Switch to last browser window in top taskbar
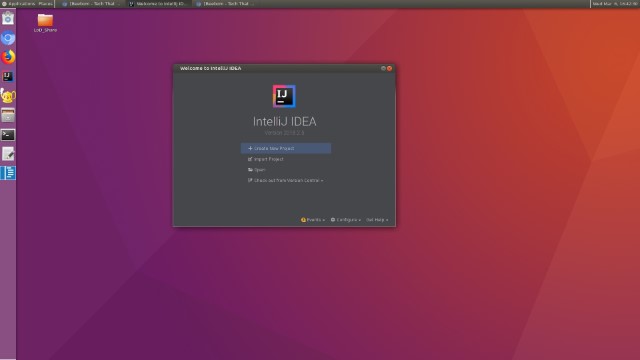 click(224, 4)
